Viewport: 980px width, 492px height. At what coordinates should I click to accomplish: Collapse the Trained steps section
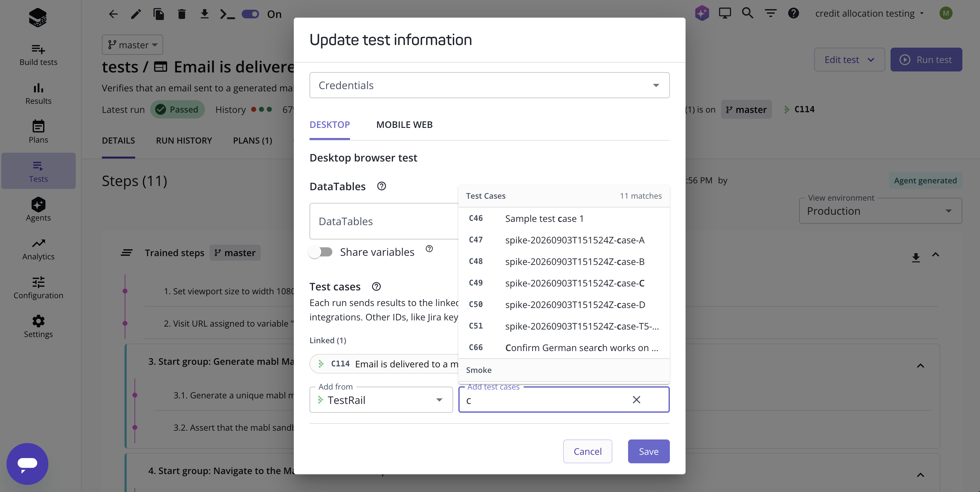[x=936, y=254]
